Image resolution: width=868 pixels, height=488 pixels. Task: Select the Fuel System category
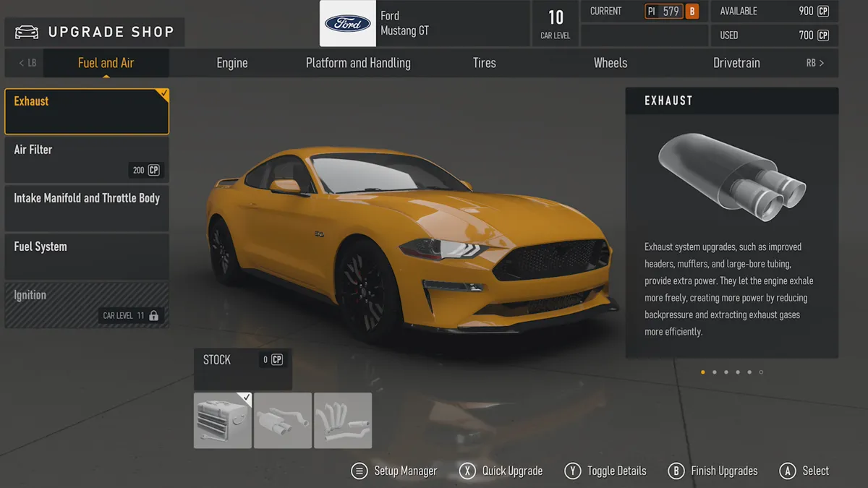(87, 257)
